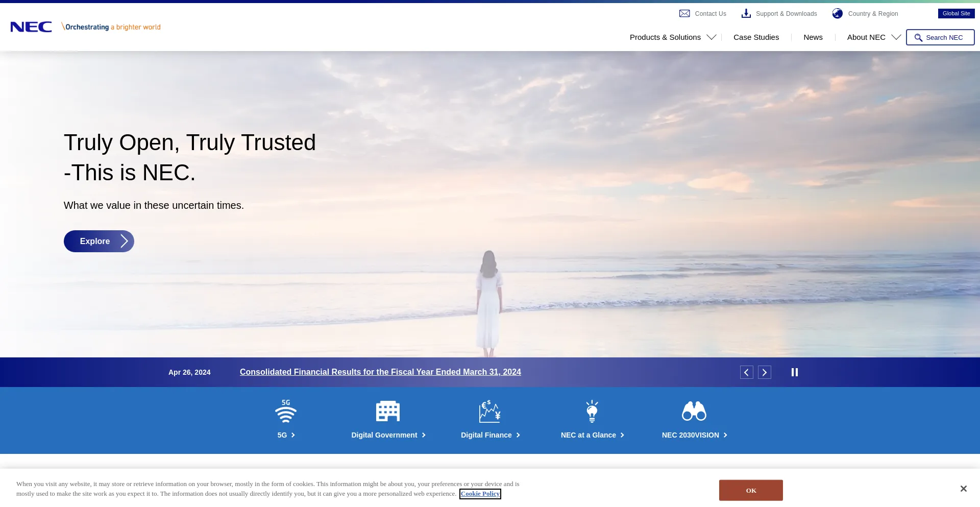The width and height of the screenshot is (980, 507).
Task: Open the NEC 2030VISION text link
Action: (694, 435)
